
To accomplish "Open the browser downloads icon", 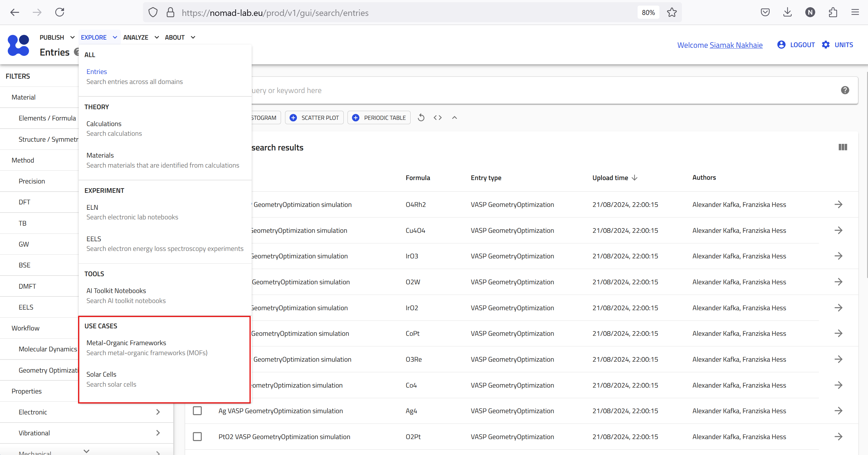I will click(x=787, y=12).
